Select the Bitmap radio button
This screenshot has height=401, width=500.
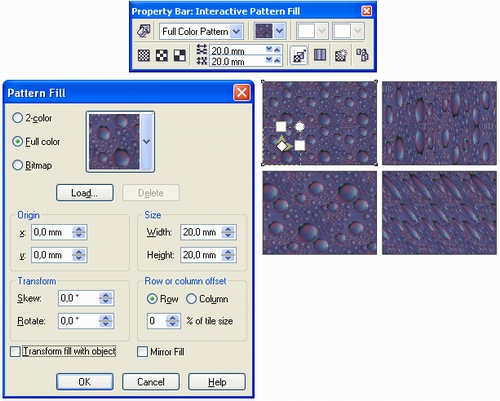[17, 165]
